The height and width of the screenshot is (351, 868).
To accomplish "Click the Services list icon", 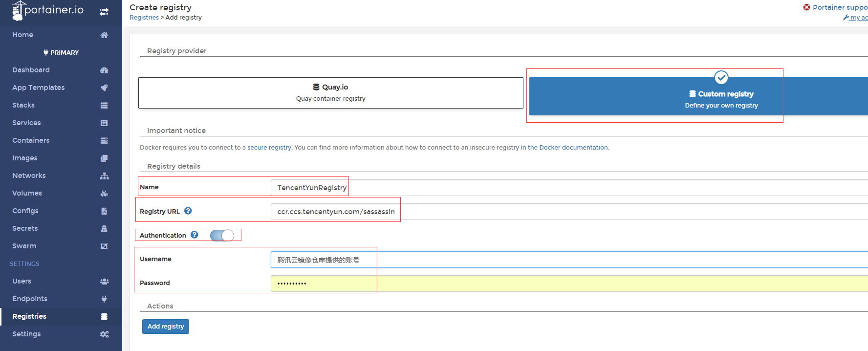I will [x=104, y=123].
